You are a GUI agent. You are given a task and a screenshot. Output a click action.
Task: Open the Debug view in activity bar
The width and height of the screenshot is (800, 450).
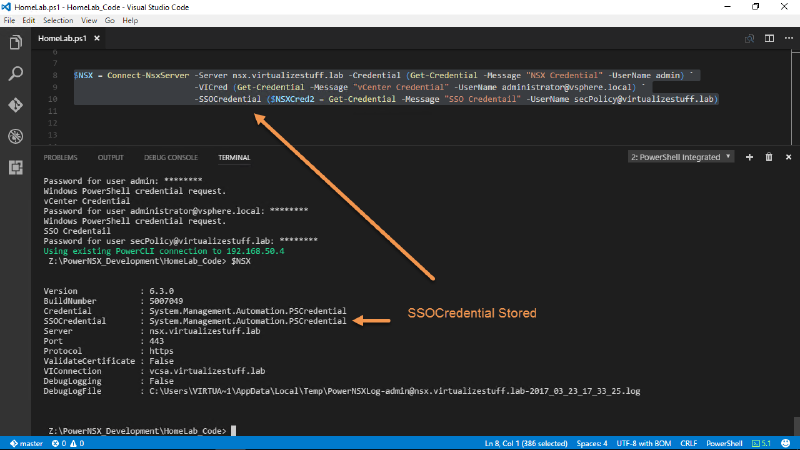(15, 136)
